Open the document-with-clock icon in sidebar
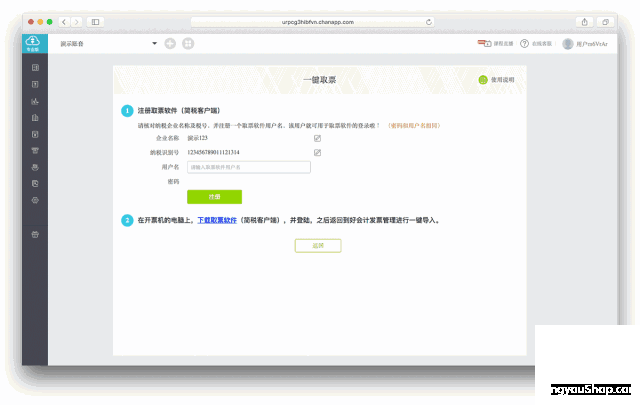Viewport: 640px width, 405px height. click(35, 183)
